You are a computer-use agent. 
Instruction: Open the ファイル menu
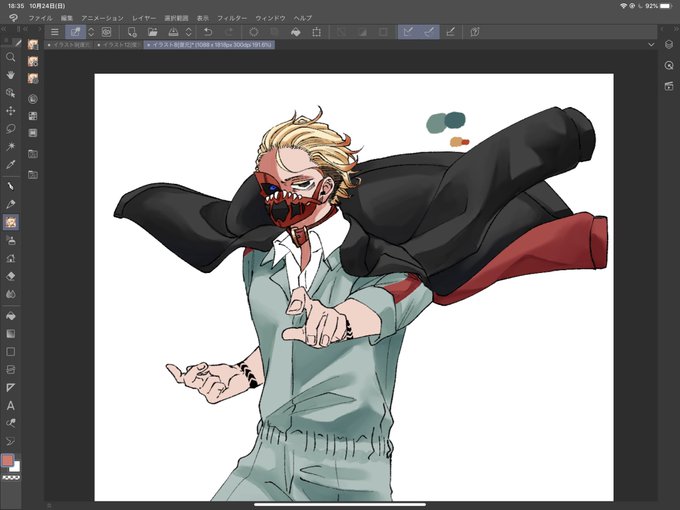pos(40,18)
